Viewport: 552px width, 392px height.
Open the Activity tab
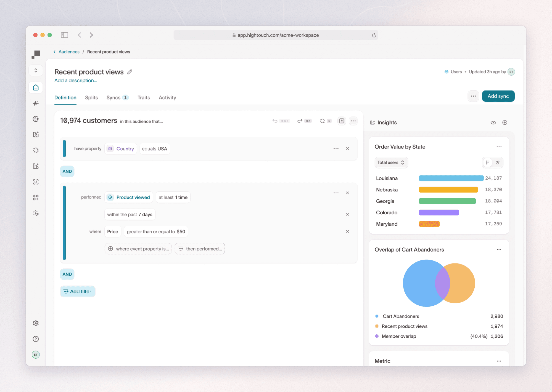pos(167,97)
